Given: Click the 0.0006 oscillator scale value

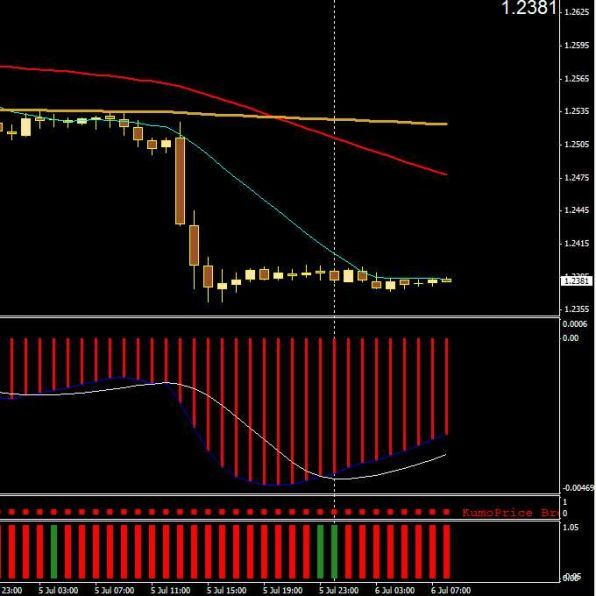Looking at the screenshot, I should [575, 324].
